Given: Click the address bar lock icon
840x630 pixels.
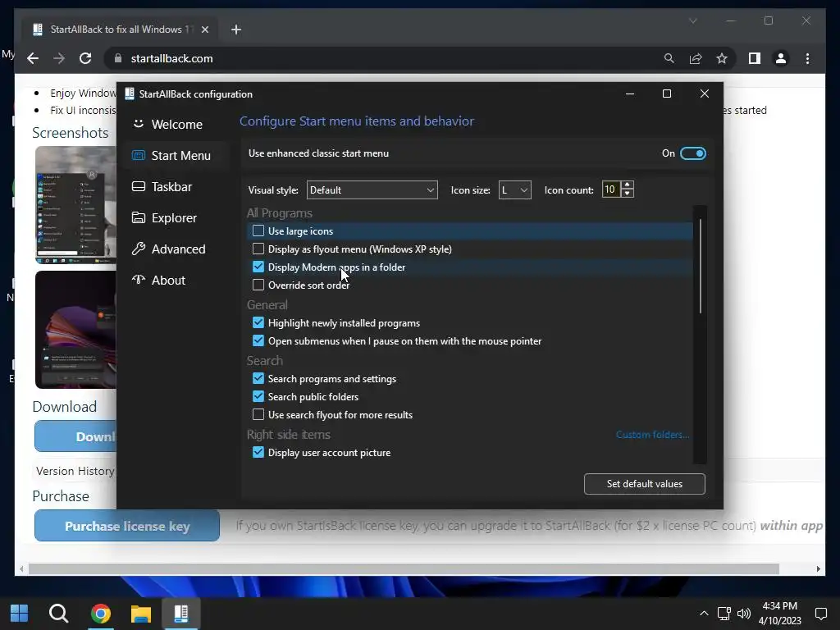Looking at the screenshot, I should (x=118, y=58).
